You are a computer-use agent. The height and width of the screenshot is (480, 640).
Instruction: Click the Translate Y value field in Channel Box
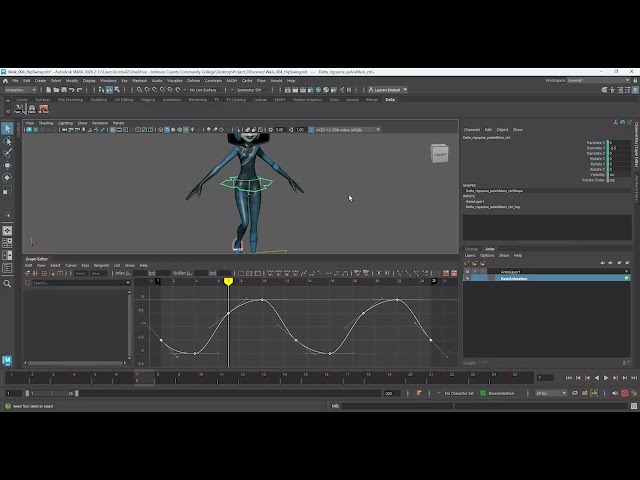tap(620, 148)
